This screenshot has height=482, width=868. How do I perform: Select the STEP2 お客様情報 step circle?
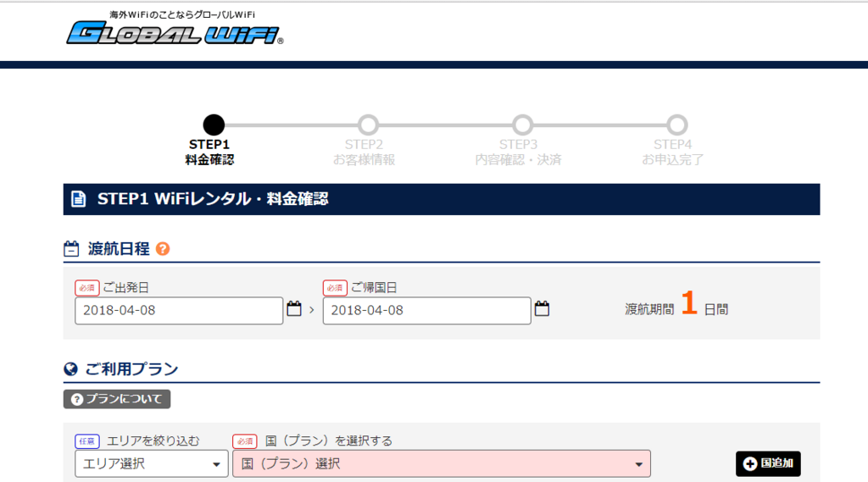(x=368, y=125)
